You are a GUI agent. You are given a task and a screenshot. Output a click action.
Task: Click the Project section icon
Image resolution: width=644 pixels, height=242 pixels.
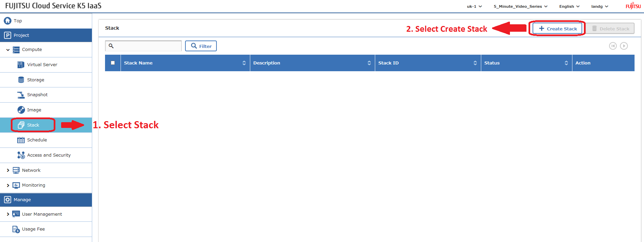(x=7, y=35)
